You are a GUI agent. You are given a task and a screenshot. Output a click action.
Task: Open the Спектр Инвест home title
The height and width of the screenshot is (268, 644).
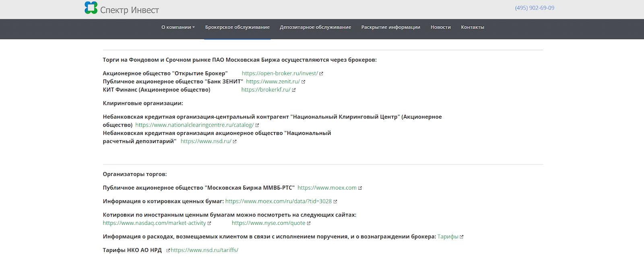click(x=130, y=10)
